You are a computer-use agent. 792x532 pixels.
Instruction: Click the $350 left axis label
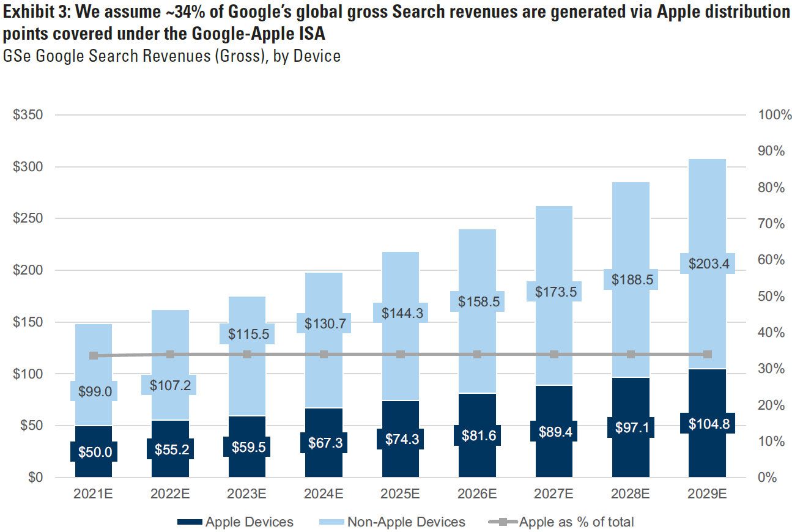(28, 115)
